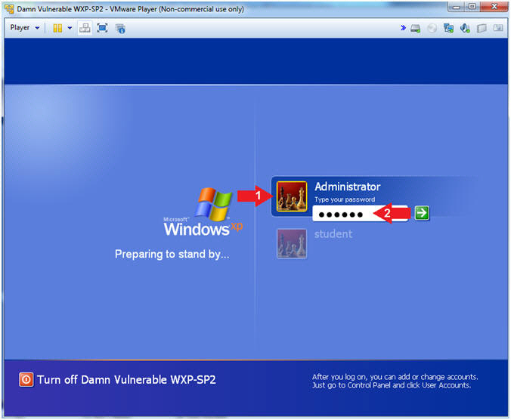Image resolution: width=511 pixels, height=420 pixels.
Task: Minimize the VMware Player window
Action: [456, 7]
